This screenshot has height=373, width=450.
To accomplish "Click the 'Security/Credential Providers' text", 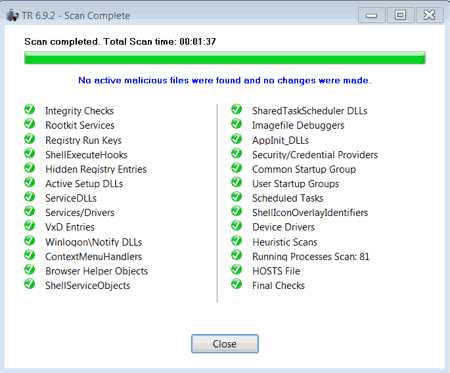I will point(315,155).
